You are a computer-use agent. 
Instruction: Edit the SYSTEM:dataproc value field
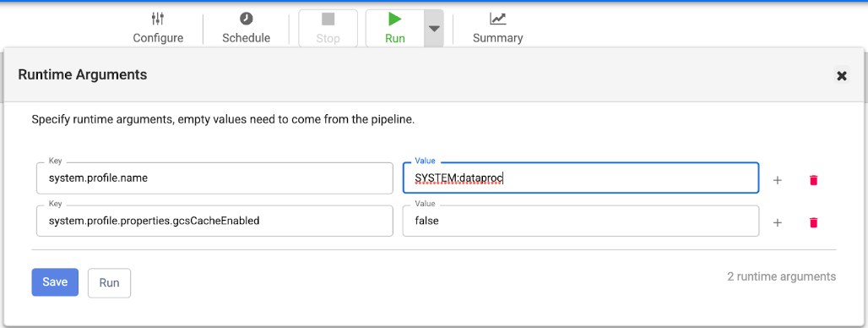[581, 178]
